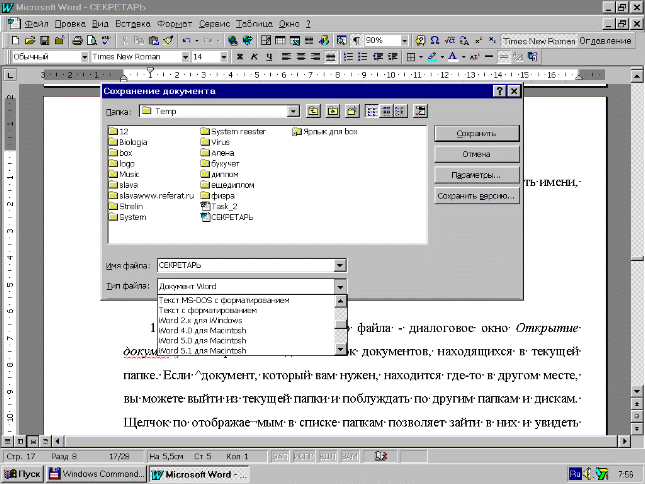The height and width of the screenshot is (484, 645).
Task: Click the Сохранить button
Action: pyautogui.click(x=476, y=133)
